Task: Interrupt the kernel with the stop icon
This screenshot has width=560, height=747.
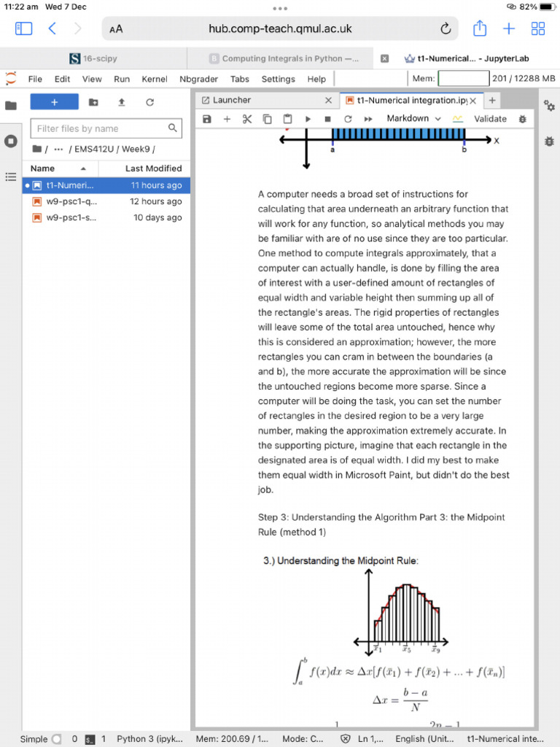Action: coord(327,119)
